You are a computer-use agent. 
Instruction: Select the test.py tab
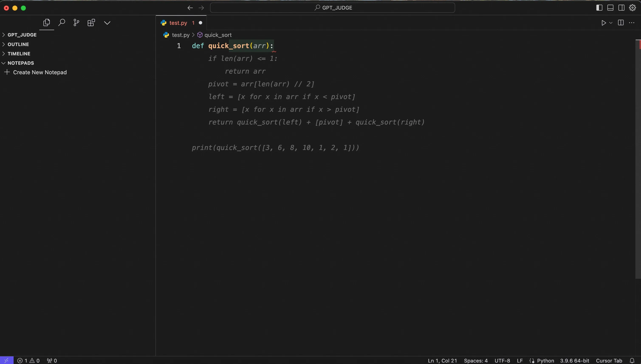[178, 23]
